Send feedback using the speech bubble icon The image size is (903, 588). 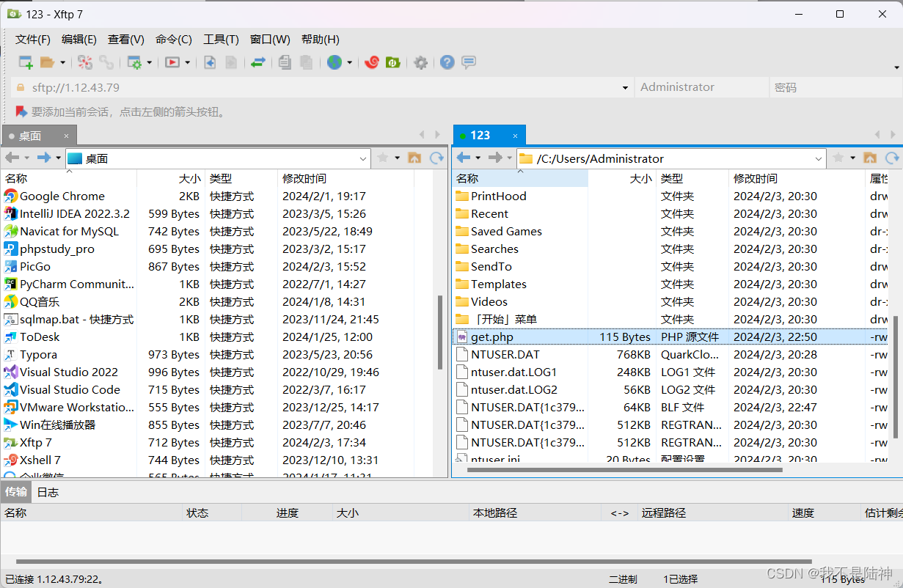468,62
